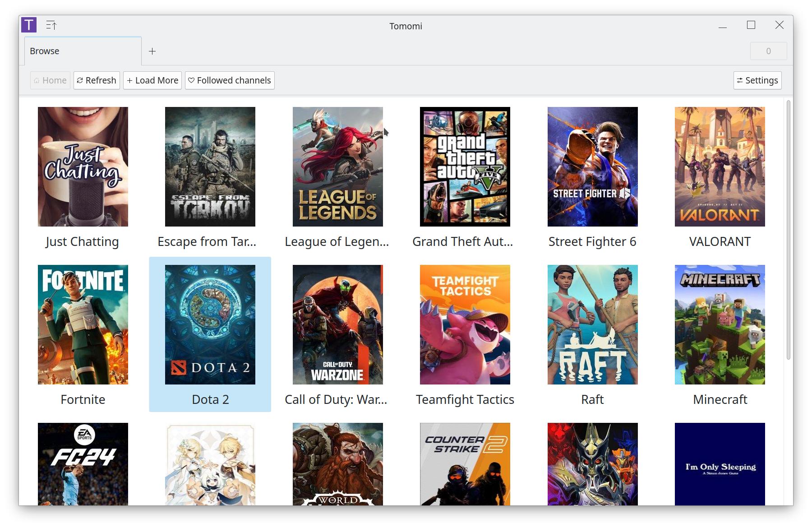The image size is (812, 528).
Task: Select the Genshin Impact anime cover
Action: pos(210,464)
